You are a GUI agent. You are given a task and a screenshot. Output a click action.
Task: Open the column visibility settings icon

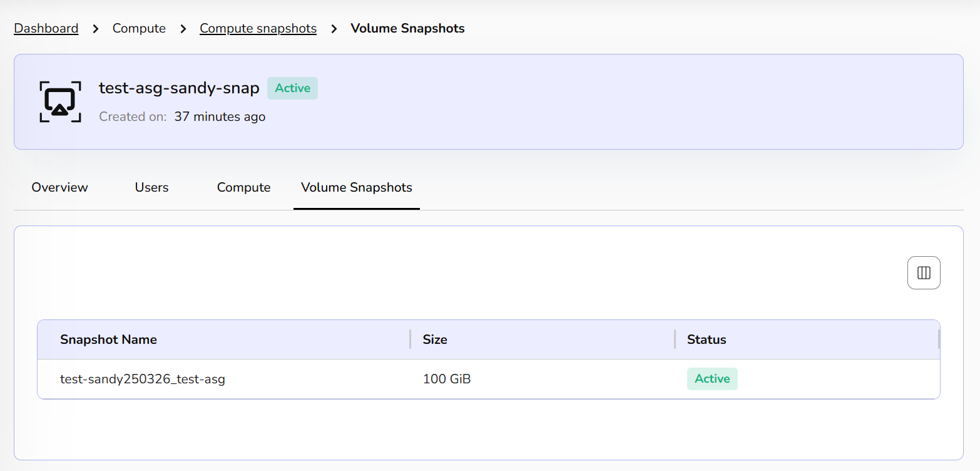(x=924, y=273)
